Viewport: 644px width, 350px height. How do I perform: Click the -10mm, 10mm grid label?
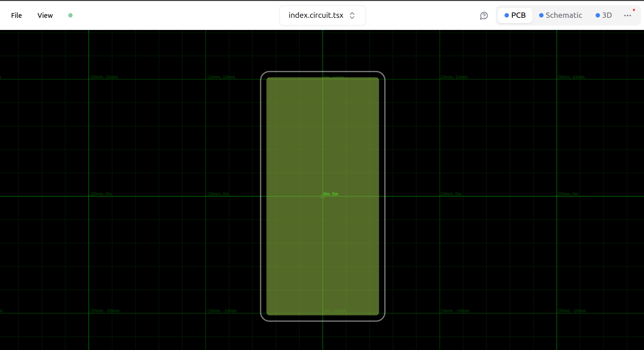click(x=221, y=77)
